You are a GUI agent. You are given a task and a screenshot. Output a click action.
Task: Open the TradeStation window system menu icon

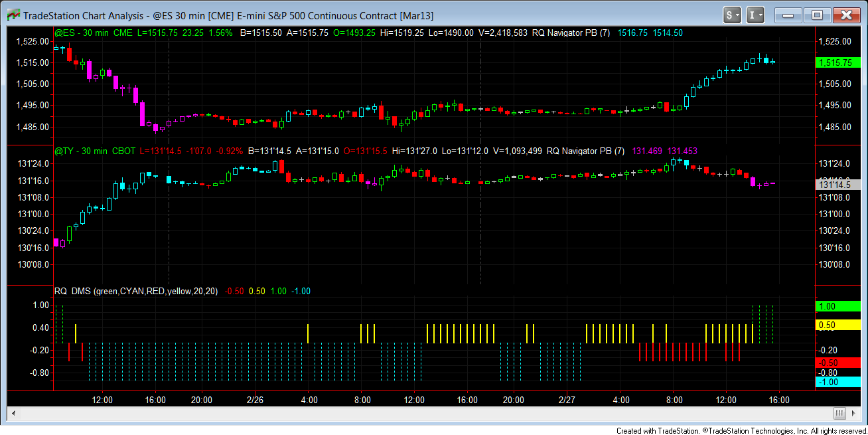[x=14, y=15]
